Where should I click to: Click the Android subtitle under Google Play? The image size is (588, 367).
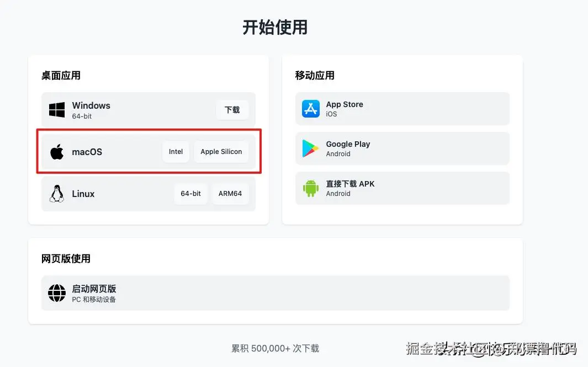tap(338, 153)
